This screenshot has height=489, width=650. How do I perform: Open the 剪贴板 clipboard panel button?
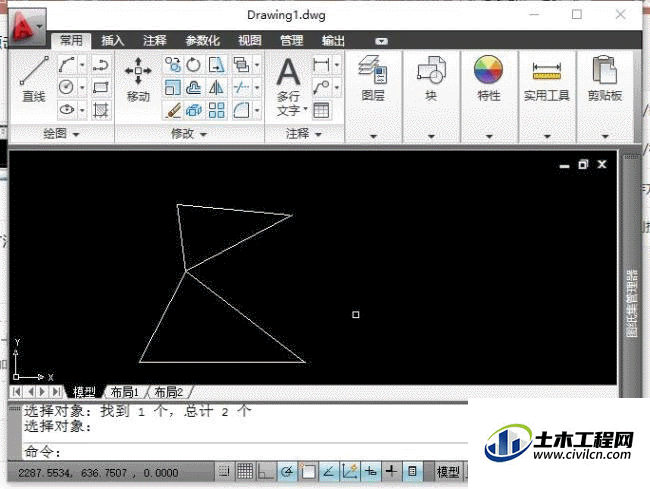pos(605,79)
